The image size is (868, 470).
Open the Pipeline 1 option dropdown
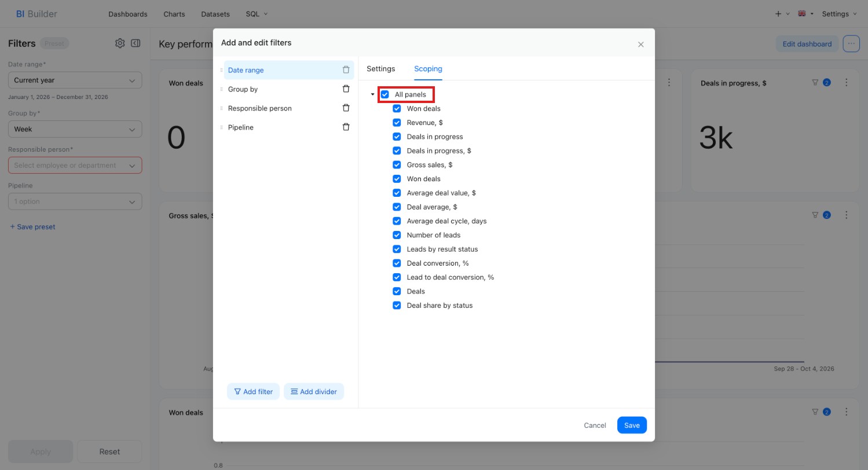pyautogui.click(x=75, y=201)
